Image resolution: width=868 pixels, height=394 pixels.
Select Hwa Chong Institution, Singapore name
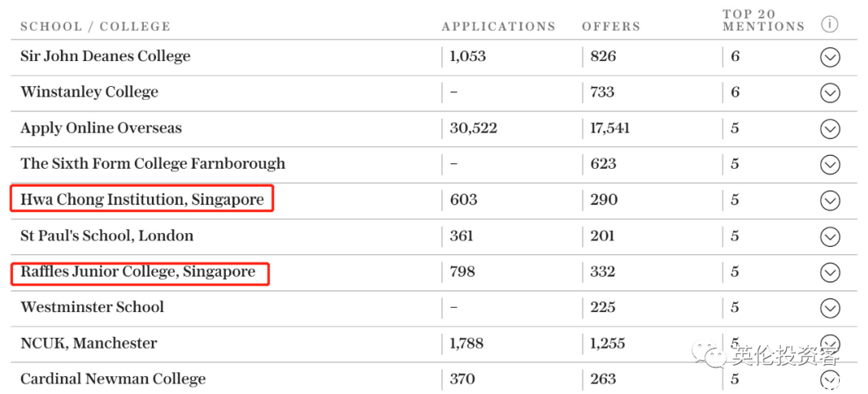pos(142,199)
